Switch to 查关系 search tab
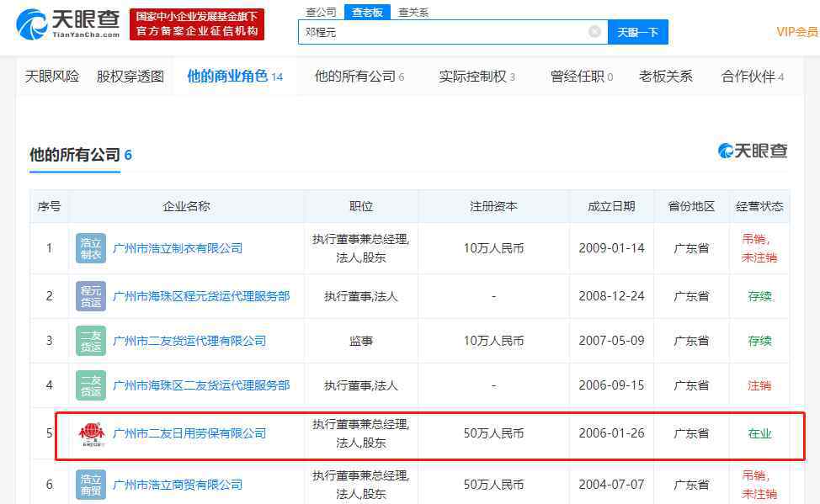 413,12
